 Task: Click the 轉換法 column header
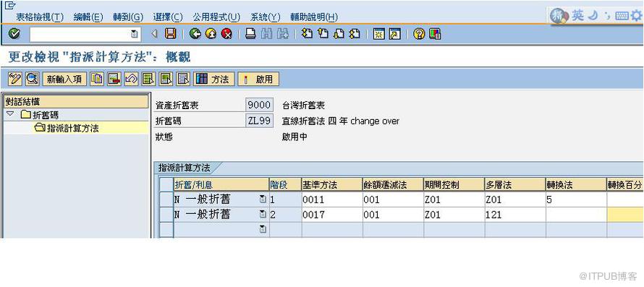(576, 185)
